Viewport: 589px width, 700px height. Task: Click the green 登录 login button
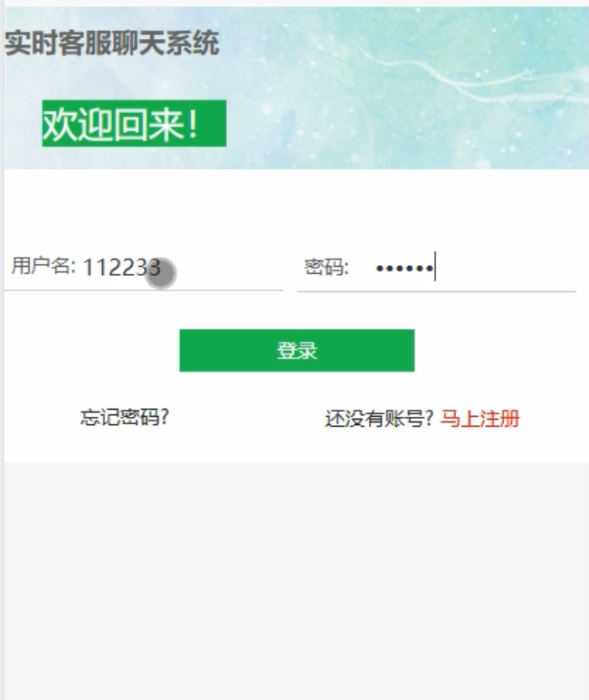pos(297,350)
